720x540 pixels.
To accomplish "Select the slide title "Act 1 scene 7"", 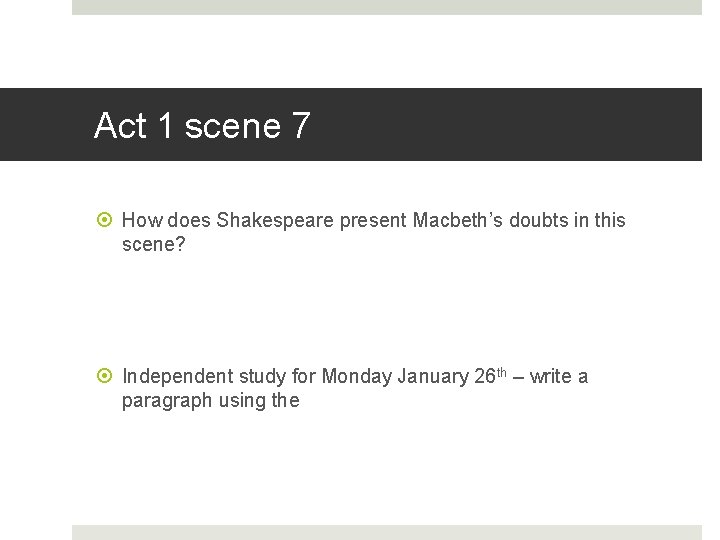I will coord(202,126).
